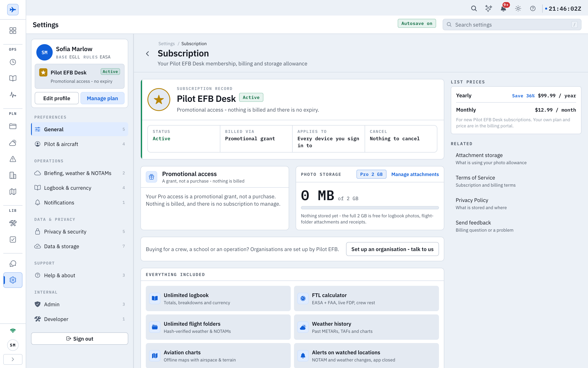
Task: Open Help & about section
Action: point(80,275)
